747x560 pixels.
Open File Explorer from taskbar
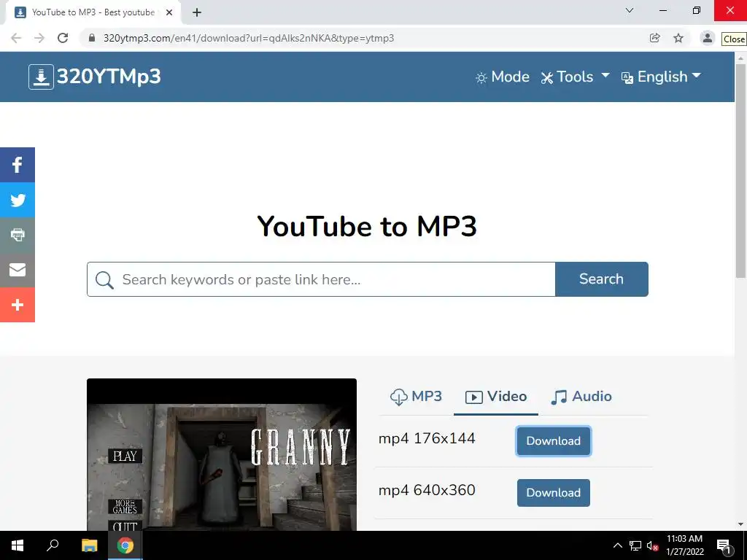pos(89,545)
